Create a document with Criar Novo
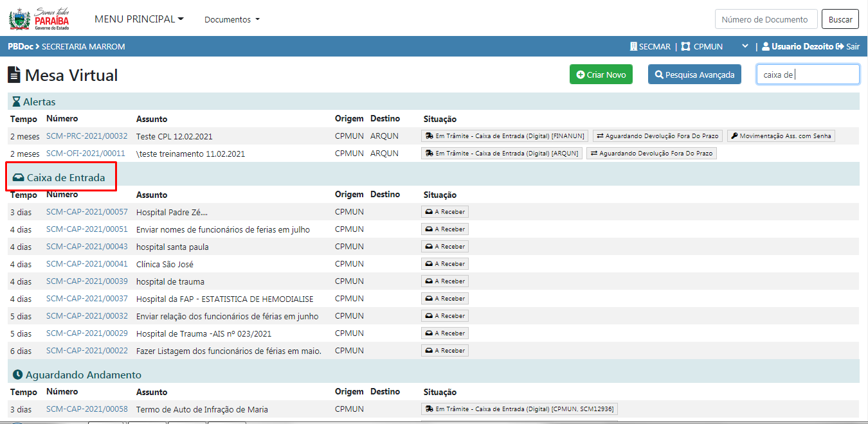Viewport: 868px width, 424px height. pos(601,75)
